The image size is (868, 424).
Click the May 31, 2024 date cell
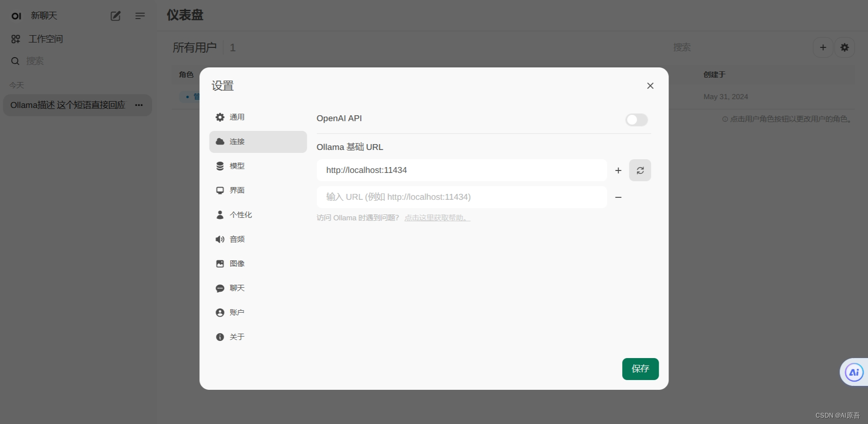pyautogui.click(x=726, y=97)
